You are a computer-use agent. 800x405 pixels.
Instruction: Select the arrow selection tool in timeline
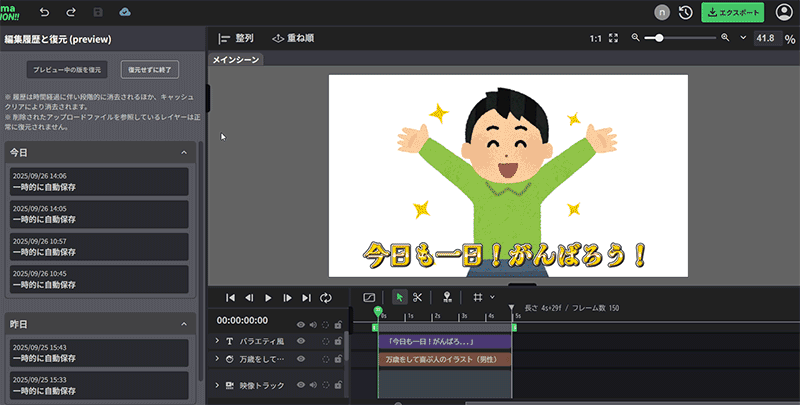399,297
